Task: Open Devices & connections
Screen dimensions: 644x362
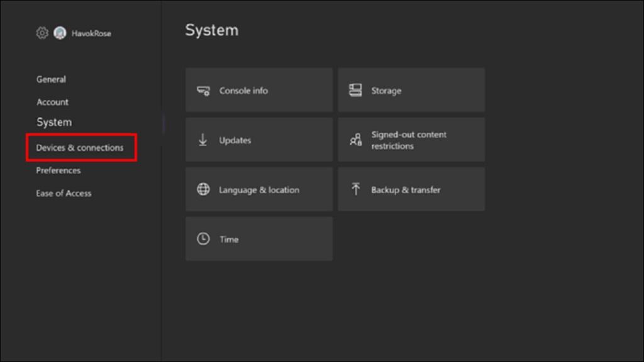Action: [x=80, y=147]
